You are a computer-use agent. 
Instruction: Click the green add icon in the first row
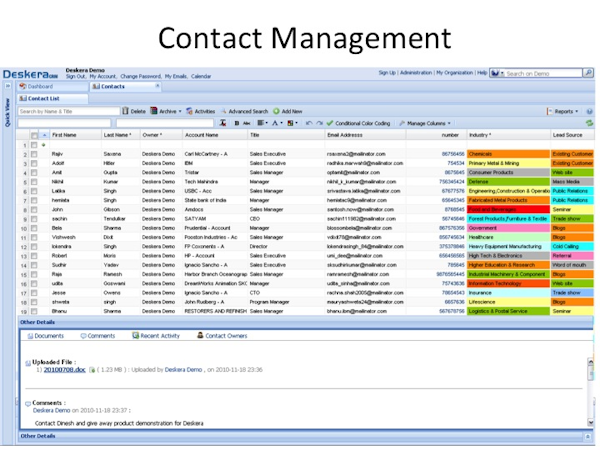click(x=44, y=145)
